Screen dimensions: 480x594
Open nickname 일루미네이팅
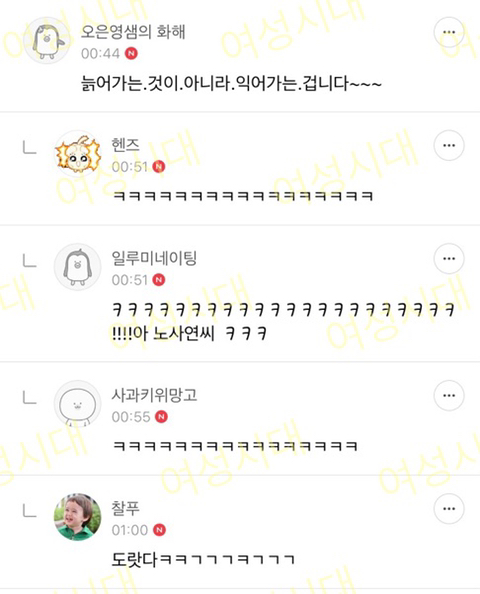tap(154, 258)
